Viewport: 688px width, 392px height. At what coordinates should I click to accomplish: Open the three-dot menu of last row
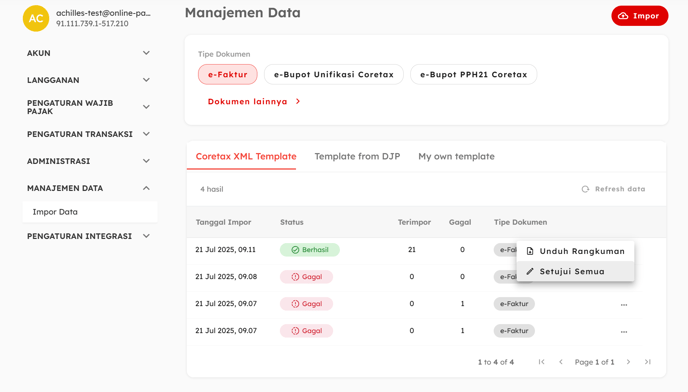[x=624, y=332]
